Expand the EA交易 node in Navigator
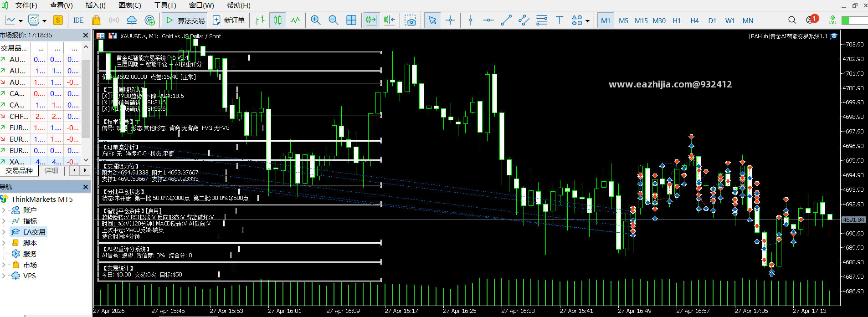868x317 pixels. [4, 232]
